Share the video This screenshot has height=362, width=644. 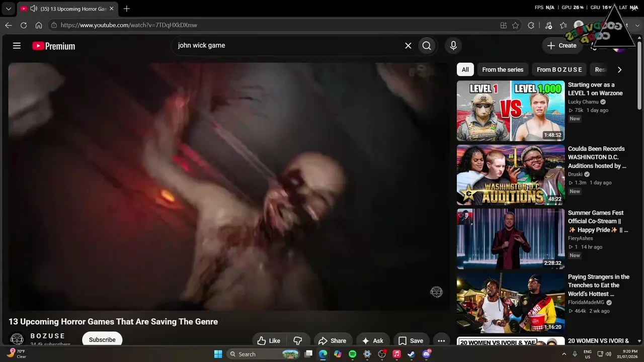[x=332, y=340]
